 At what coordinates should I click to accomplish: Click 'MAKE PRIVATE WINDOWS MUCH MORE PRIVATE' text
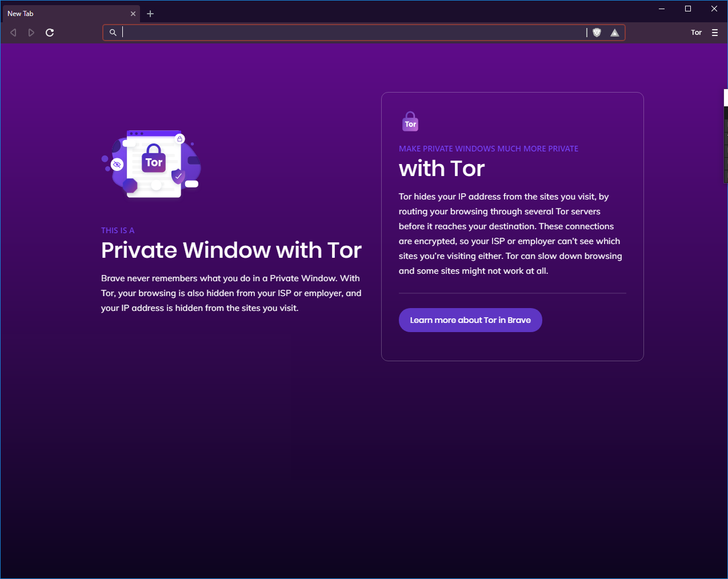489,149
